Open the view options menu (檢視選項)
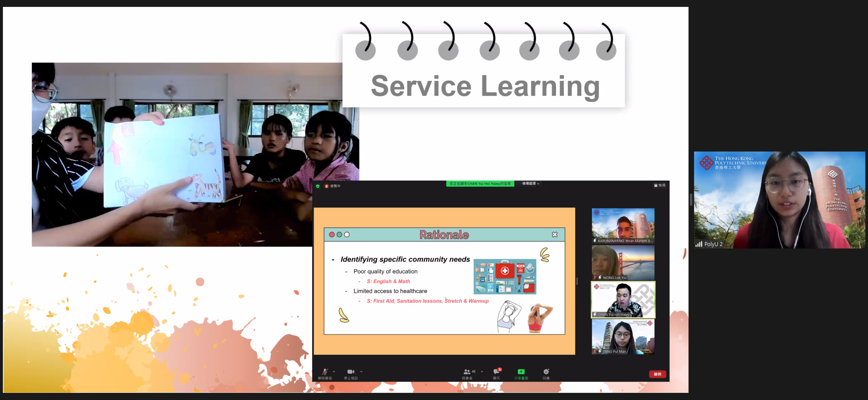Viewport: 868px width, 400px height. click(530, 184)
